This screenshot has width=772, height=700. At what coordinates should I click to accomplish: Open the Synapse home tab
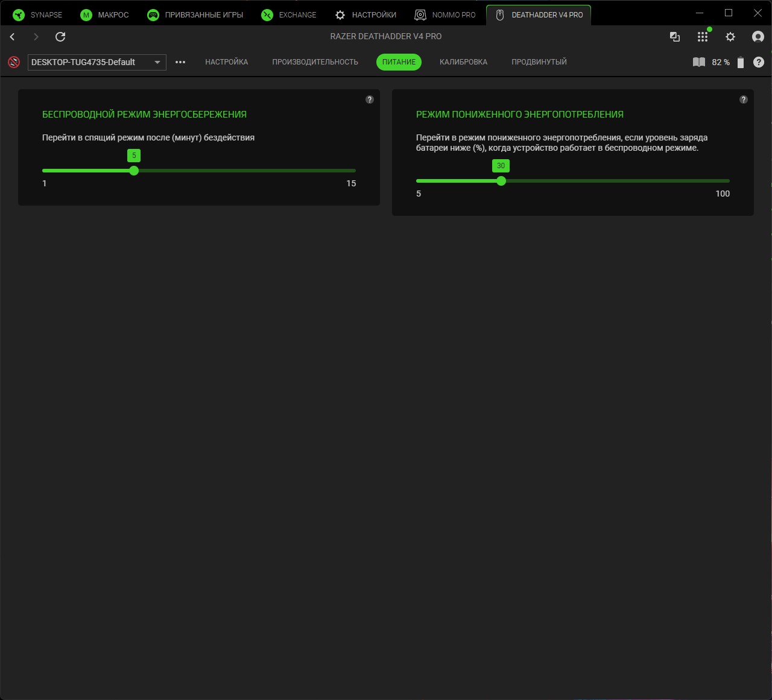pyautogui.click(x=37, y=15)
